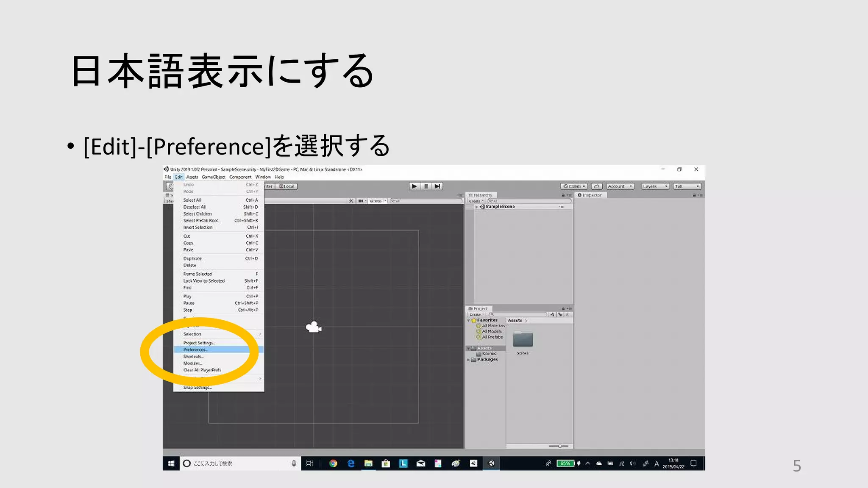Select All Prefabs favorite search
Screen dimensions: 868x488
[x=490, y=337]
